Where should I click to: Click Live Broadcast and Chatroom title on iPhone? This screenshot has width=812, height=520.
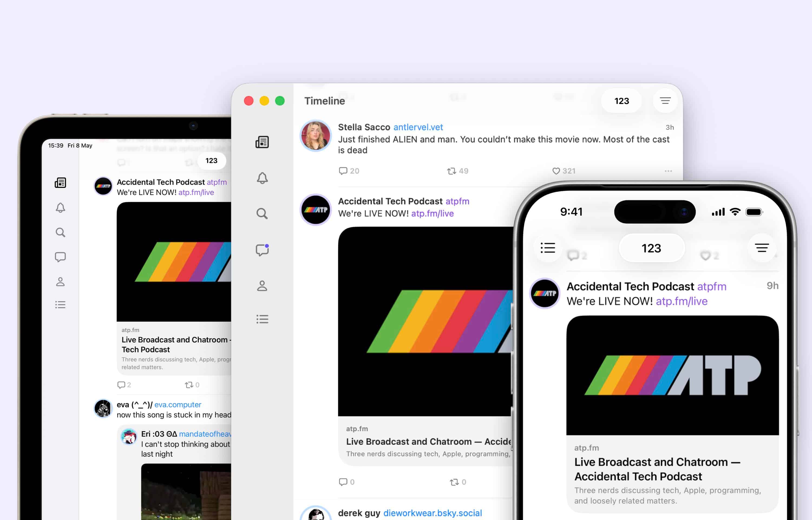tap(657, 469)
